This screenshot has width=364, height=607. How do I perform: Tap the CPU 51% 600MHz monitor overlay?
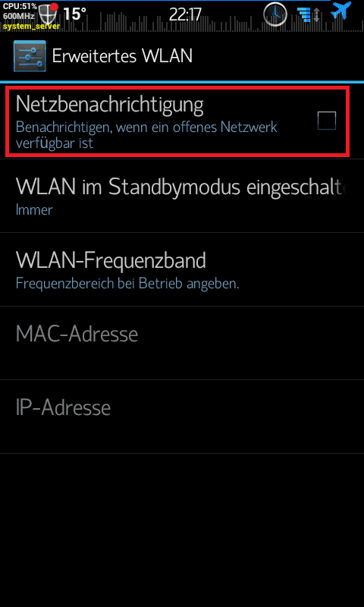click(x=20, y=11)
